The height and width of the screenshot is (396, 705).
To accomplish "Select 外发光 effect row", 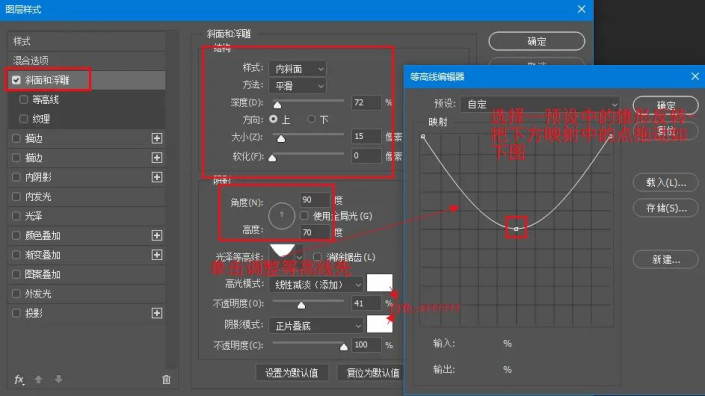I will pos(87,294).
